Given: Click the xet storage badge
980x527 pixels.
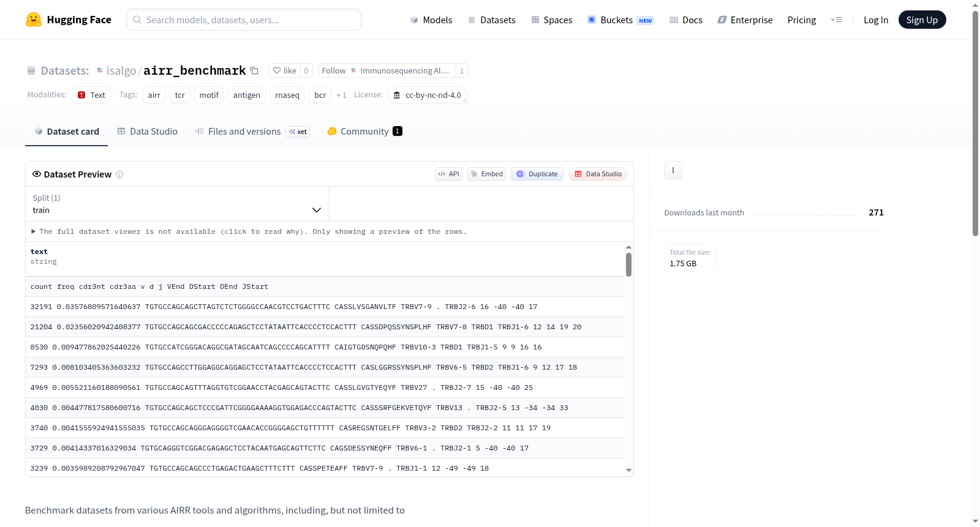Looking at the screenshot, I should coord(298,132).
